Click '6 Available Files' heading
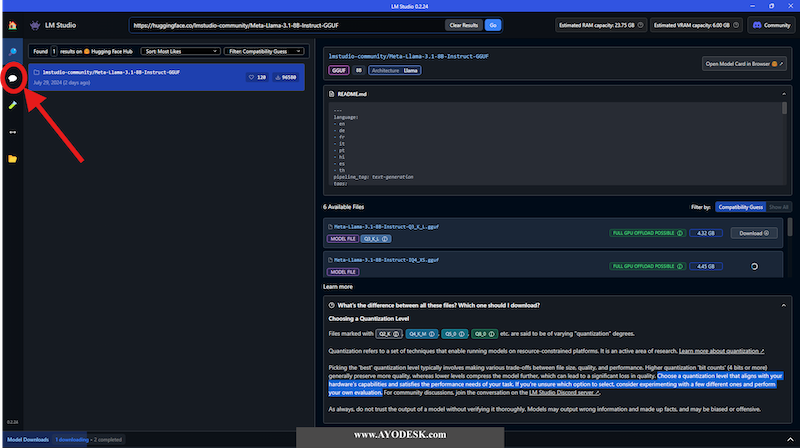Image resolution: width=800 pixels, height=448 pixels. pyautogui.click(x=343, y=207)
